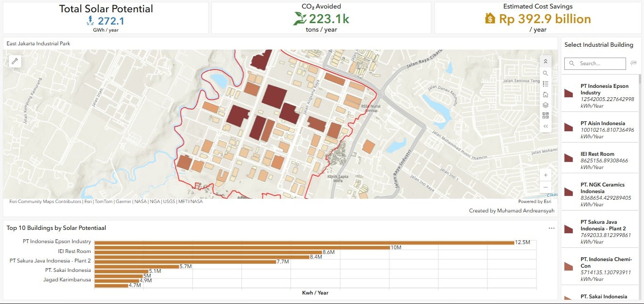Screen dimensions: 644x304
Task: Click the green leaf CO₂ icon
Action: click(300, 19)
